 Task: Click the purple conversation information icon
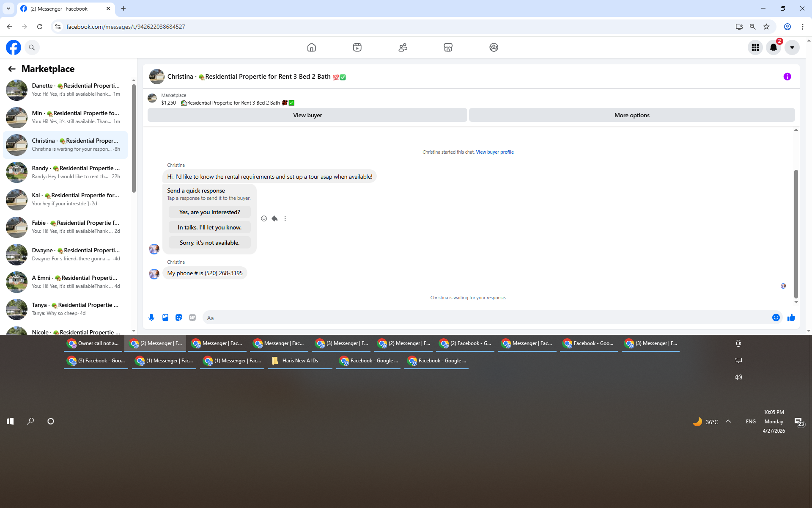(x=787, y=77)
